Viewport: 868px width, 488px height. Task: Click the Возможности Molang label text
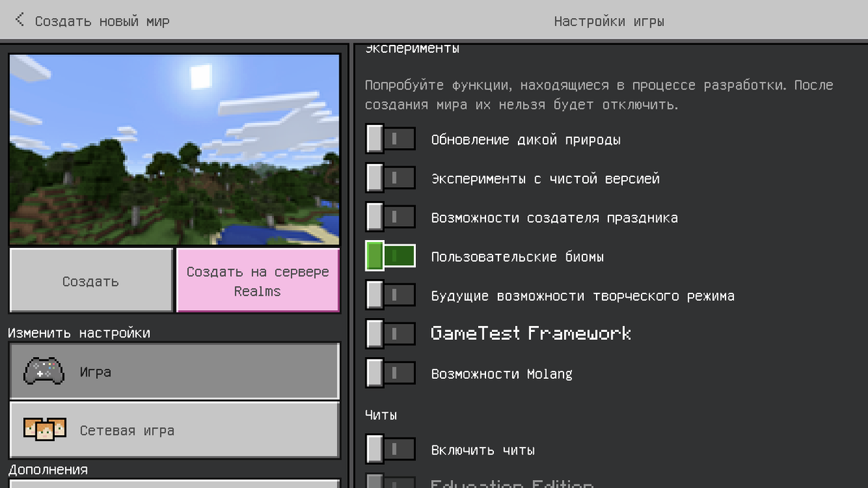[x=501, y=374]
